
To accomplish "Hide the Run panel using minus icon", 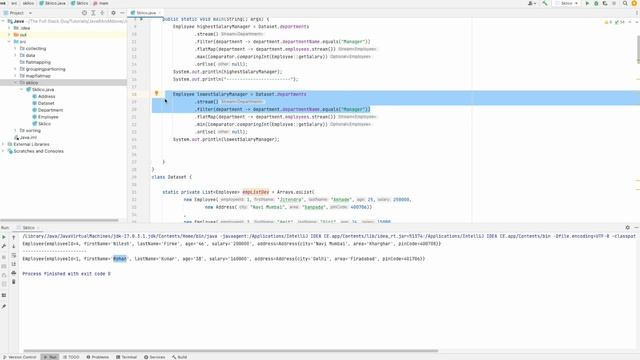I will point(636,227).
